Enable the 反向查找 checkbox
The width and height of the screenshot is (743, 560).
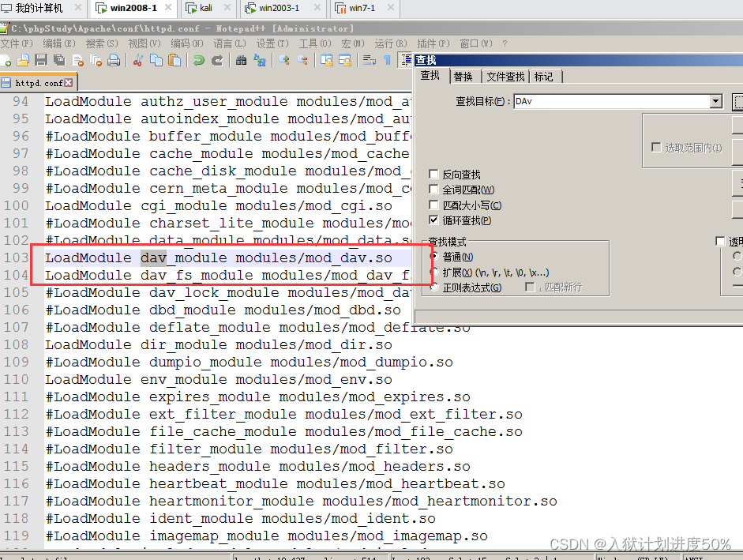pyautogui.click(x=433, y=174)
